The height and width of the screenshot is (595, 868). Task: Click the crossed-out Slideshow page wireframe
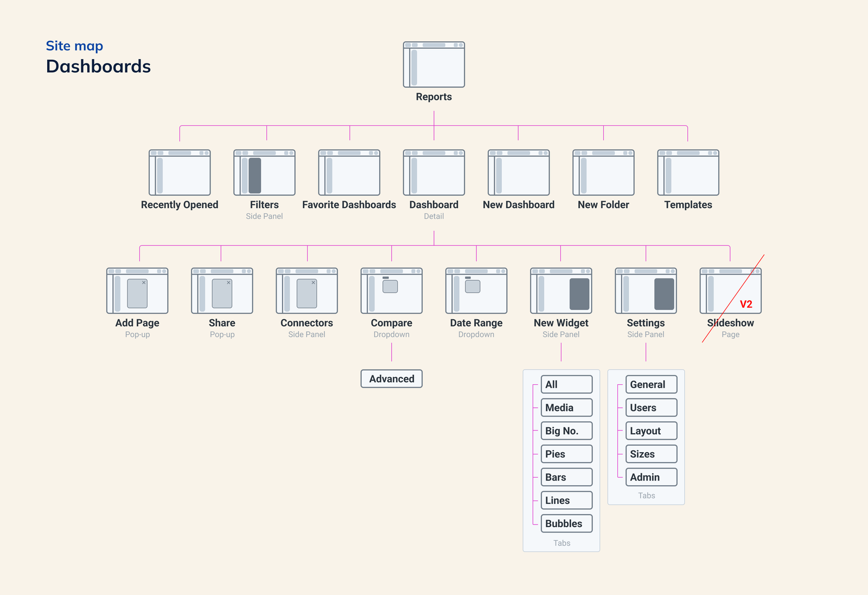point(730,291)
